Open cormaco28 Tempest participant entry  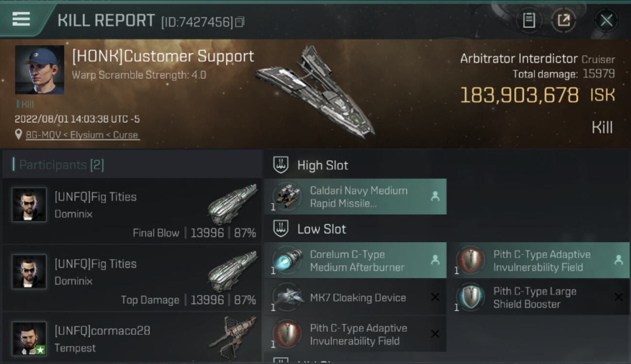click(132, 338)
